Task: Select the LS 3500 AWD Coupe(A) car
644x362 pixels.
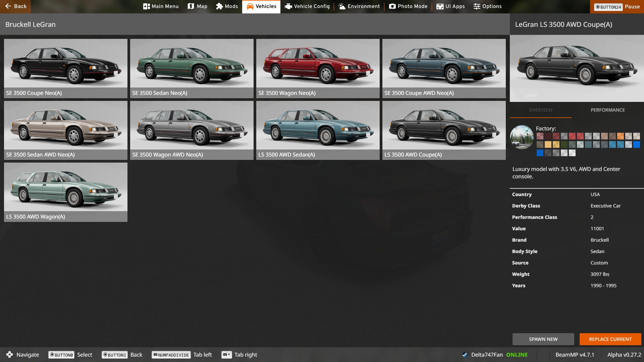Action: point(444,130)
